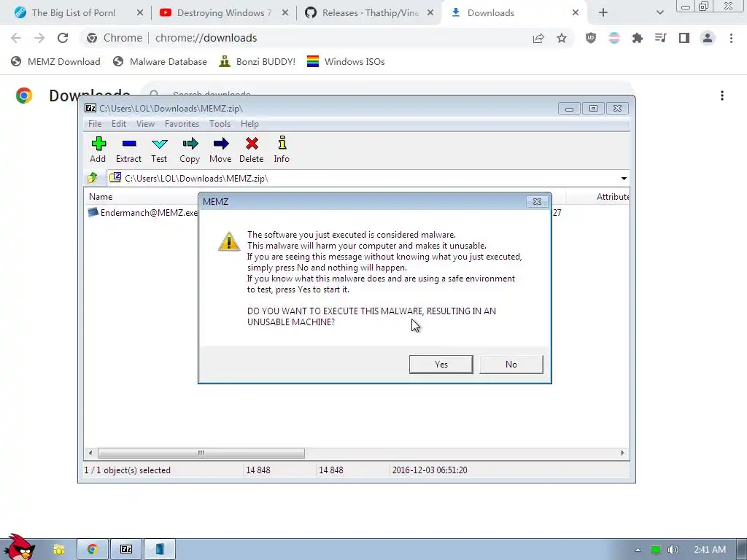Viewport: 747px width, 560px height.
Task: Click the Add toolbar icon in 7-Zip
Action: coord(98,149)
